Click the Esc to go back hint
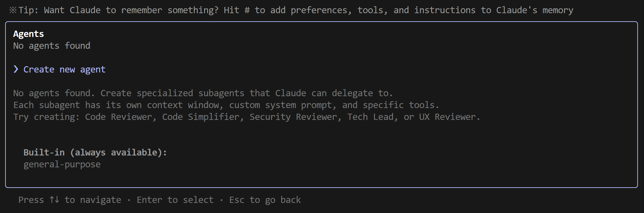Screen dimensions: 644x213 coord(265,200)
